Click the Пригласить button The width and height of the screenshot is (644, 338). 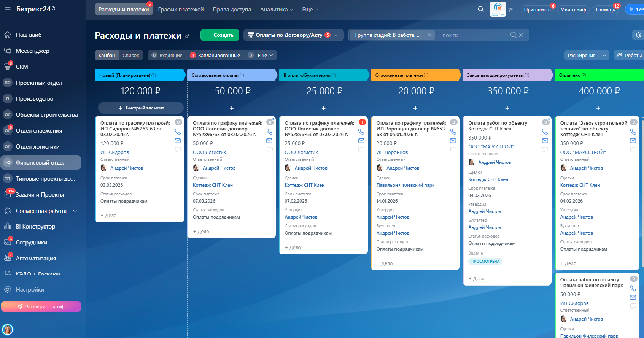point(537,10)
